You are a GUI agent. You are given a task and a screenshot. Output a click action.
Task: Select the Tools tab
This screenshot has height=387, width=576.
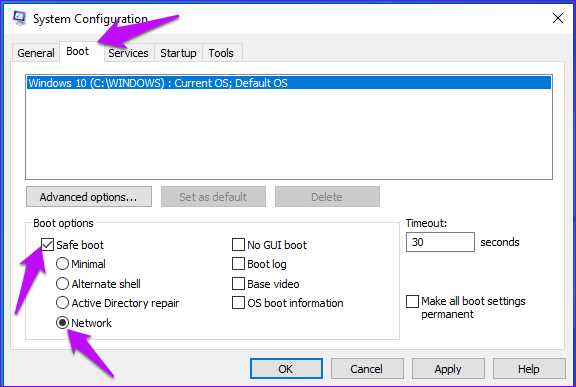click(221, 53)
